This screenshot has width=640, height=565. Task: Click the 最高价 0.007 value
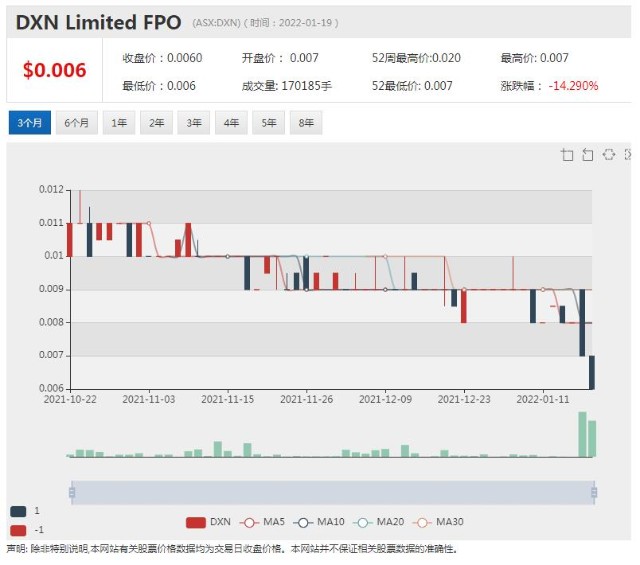coord(535,58)
